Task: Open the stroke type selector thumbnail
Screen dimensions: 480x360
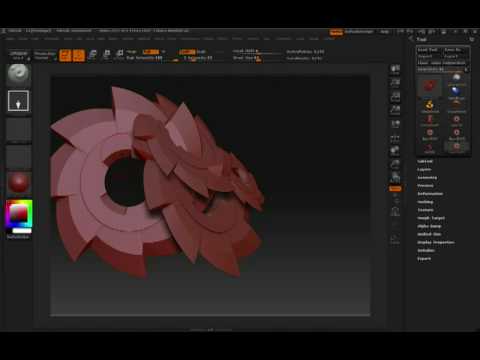Action: point(19,101)
